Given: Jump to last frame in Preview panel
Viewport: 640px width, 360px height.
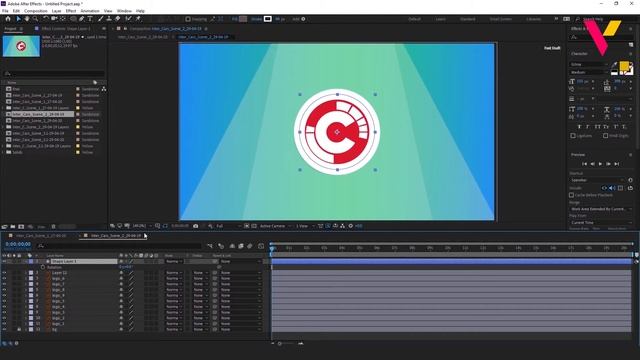Looking at the screenshot, I should pos(617,164).
